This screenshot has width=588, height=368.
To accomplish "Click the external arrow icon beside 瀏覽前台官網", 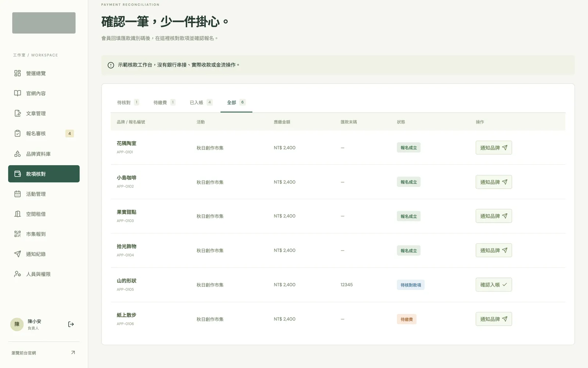I will click(x=73, y=353).
